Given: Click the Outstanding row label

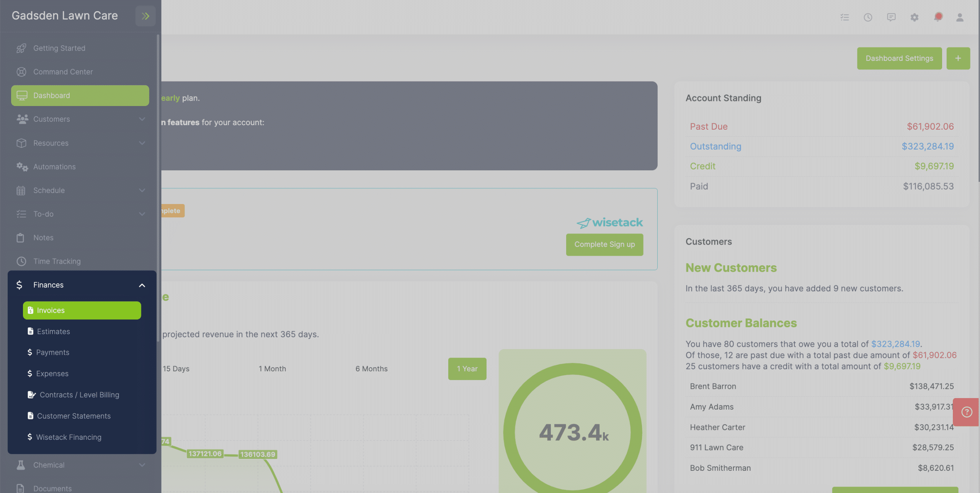Looking at the screenshot, I should tap(715, 146).
